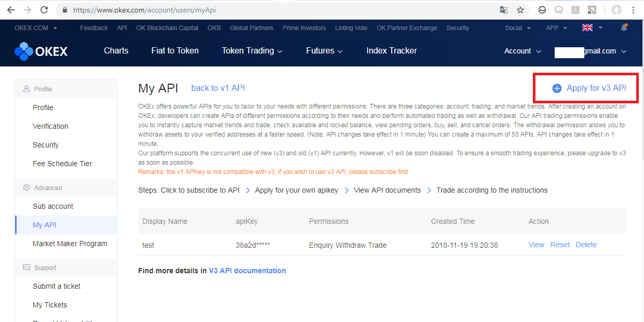This screenshot has width=644, height=322.
Task: Click the Profile section person icon
Action: 26,89
